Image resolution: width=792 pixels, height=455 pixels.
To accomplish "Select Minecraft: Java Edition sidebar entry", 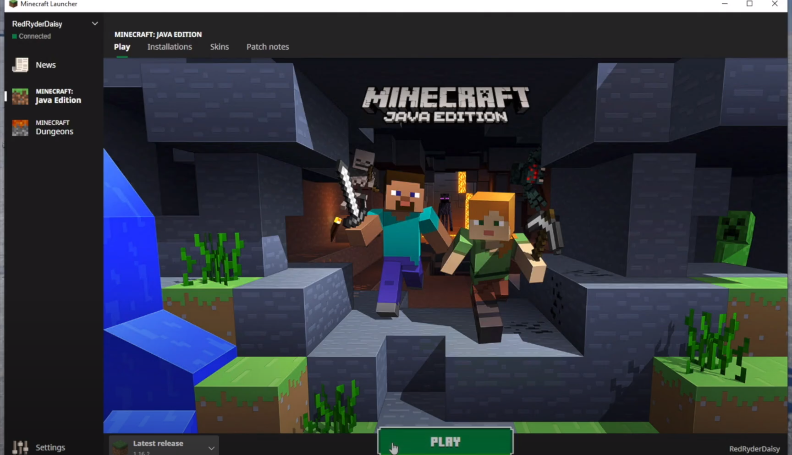I will (53, 96).
